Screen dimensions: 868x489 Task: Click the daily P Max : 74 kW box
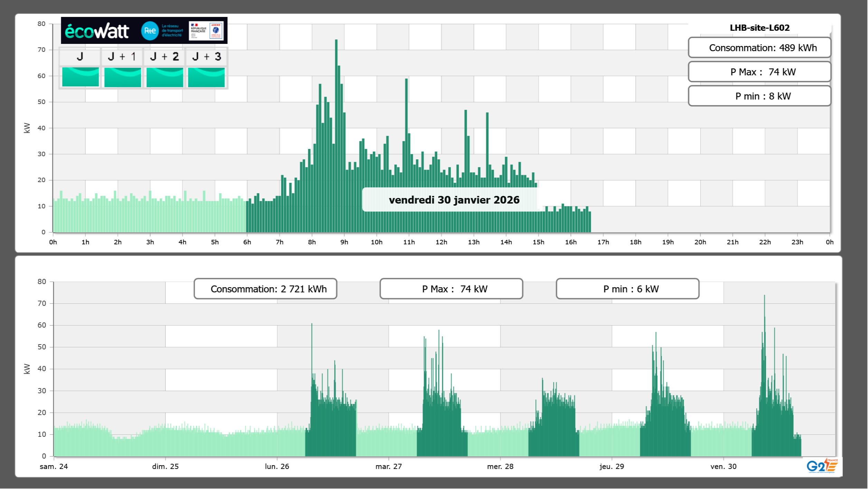(759, 72)
